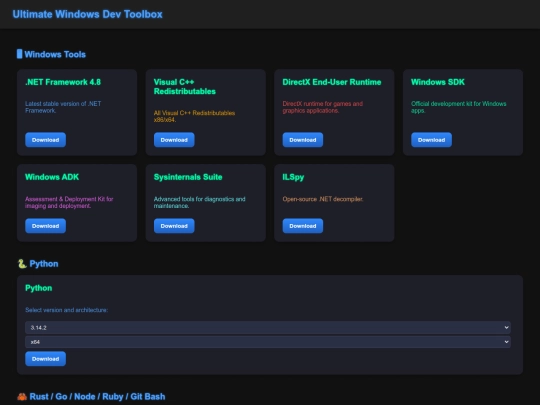The height and width of the screenshot is (405, 540).
Task: Open Python architecture dropdown showing x64
Action: click(x=268, y=342)
